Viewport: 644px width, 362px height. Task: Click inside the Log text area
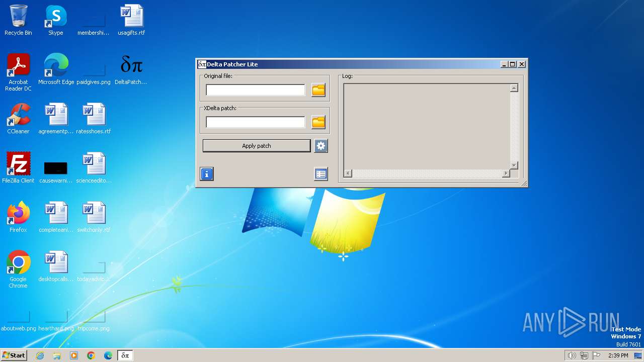coord(427,127)
